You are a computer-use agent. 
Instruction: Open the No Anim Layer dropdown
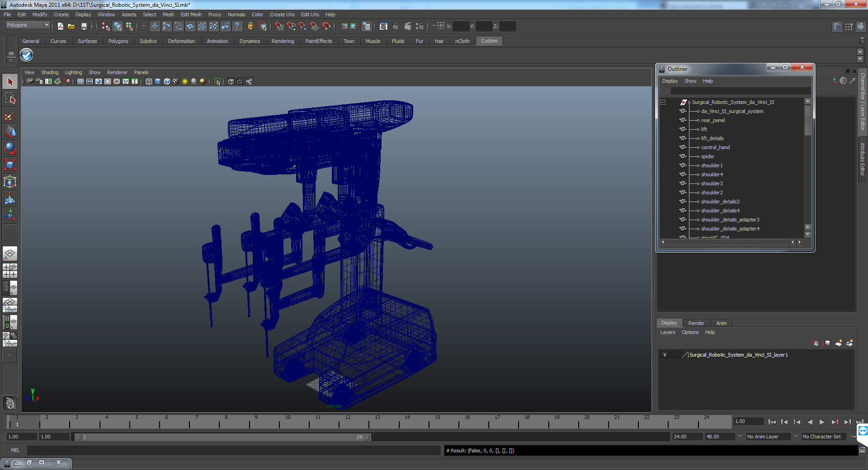click(768, 437)
